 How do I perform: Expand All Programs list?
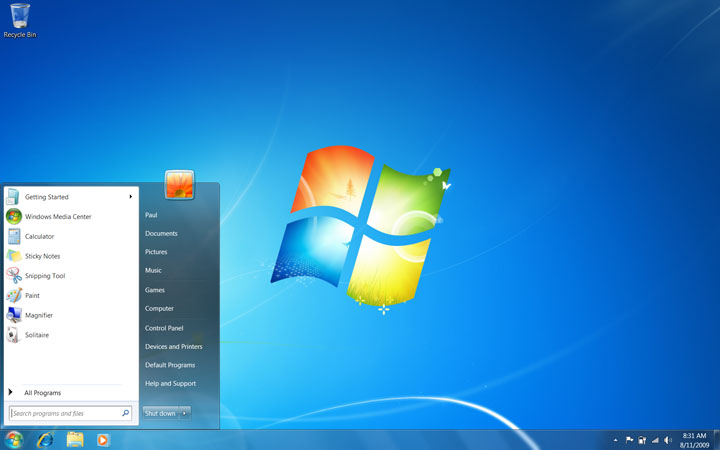42,393
